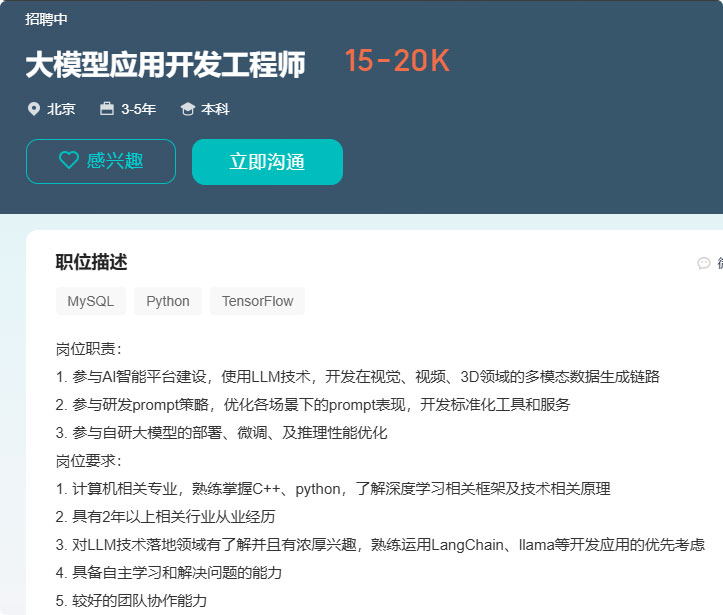The width and height of the screenshot is (723, 615).
Task: Click the heart icon in 感兴趣
Action: tap(69, 160)
